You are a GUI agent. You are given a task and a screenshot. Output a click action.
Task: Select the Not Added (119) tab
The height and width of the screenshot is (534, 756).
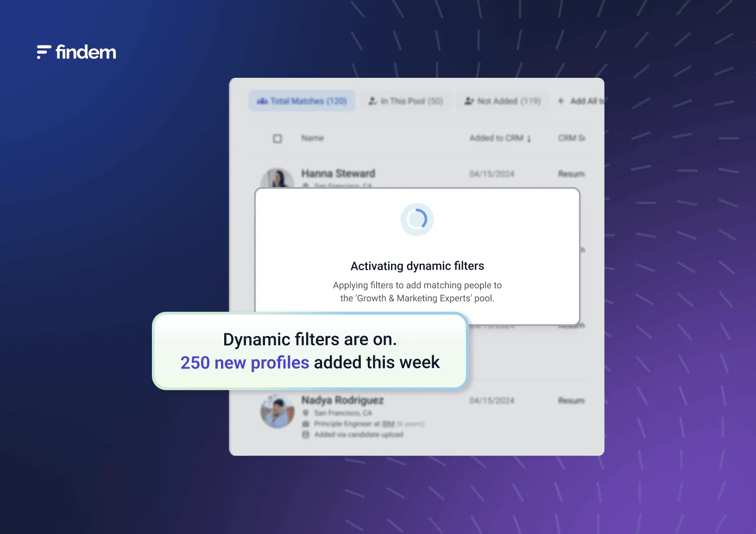(x=503, y=101)
